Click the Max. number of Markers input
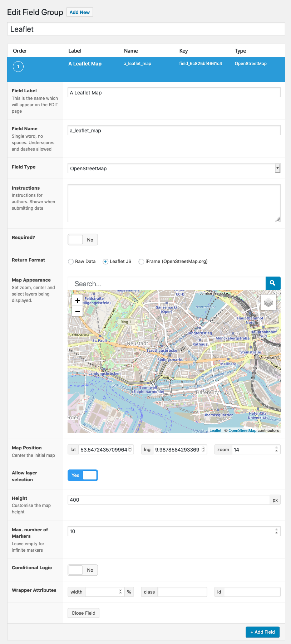This screenshot has height=644, width=291. [174, 531]
